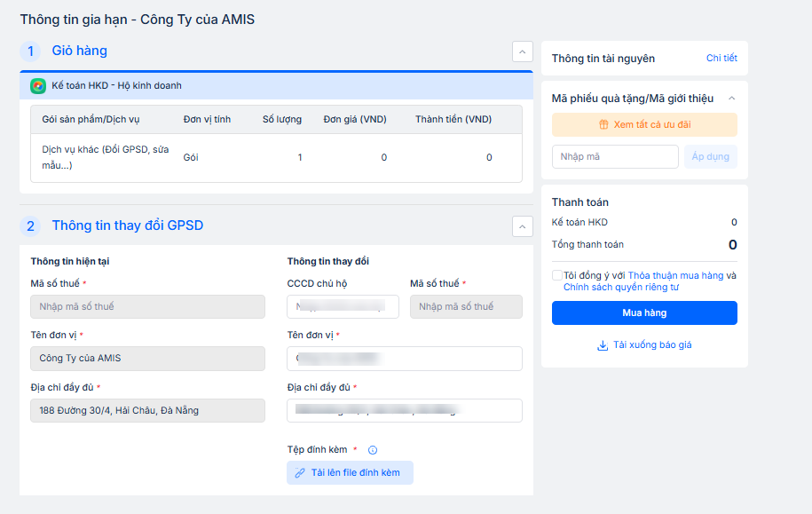Click the paperclip icon for file upload
The height and width of the screenshot is (514, 812).
coord(300,473)
